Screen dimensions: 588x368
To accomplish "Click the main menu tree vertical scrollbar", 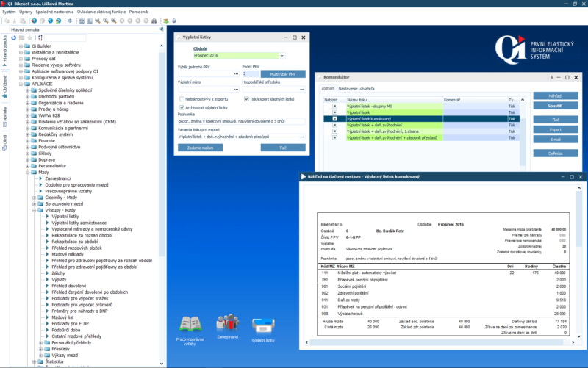I will pyautogui.click(x=162, y=154).
